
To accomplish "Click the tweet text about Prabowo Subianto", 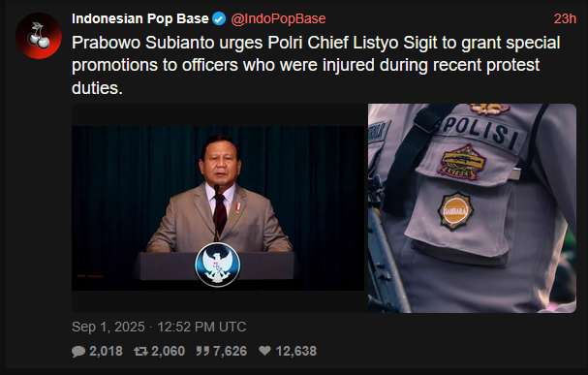I will 316,65.
